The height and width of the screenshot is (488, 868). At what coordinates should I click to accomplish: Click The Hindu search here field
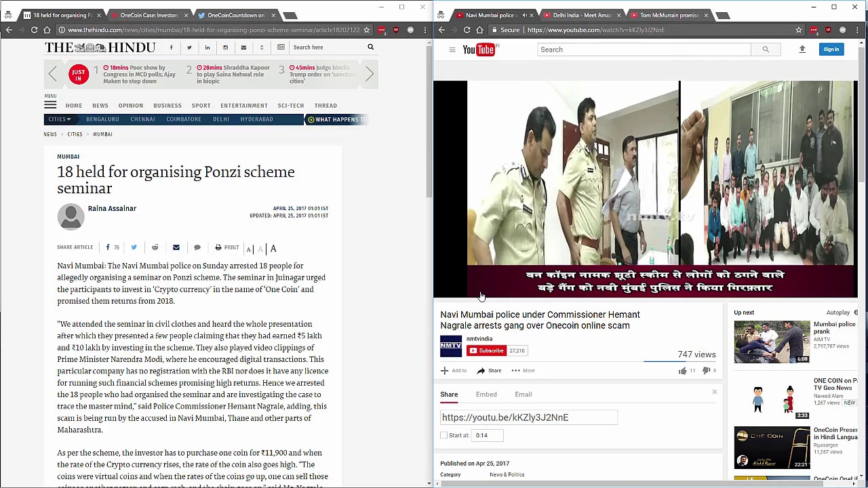pyautogui.click(x=327, y=47)
